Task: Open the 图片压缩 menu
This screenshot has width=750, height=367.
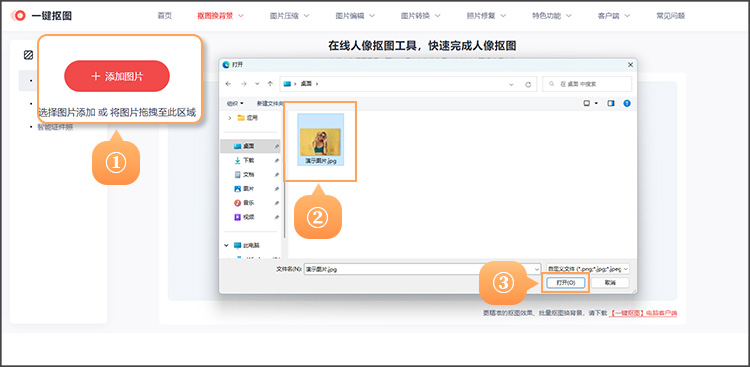Action: click(x=289, y=16)
